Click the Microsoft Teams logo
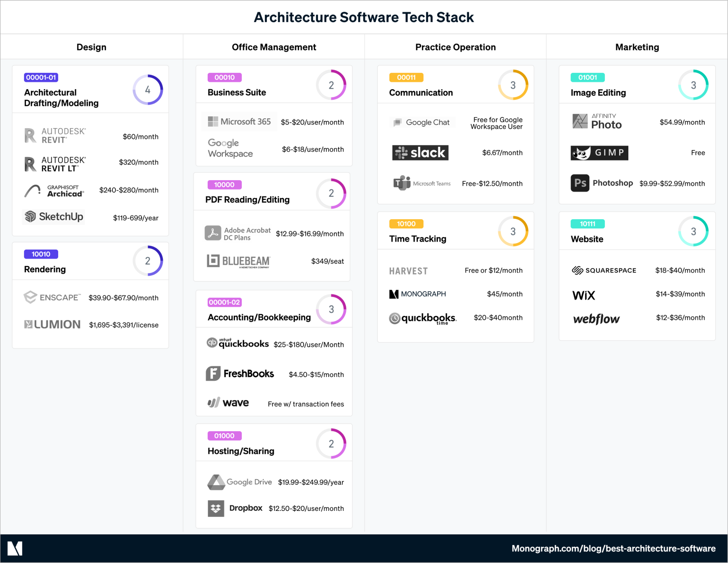The height and width of the screenshot is (563, 728). 422,183
